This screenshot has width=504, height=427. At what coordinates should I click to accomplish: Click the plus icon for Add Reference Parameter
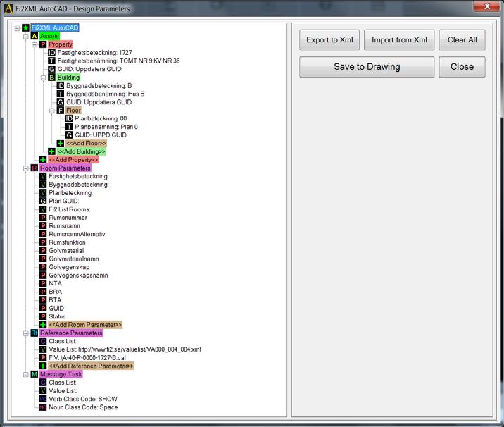[x=43, y=366]
